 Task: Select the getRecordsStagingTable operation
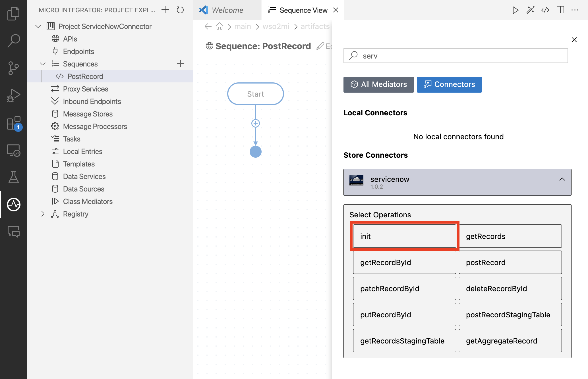coord(404,341)
